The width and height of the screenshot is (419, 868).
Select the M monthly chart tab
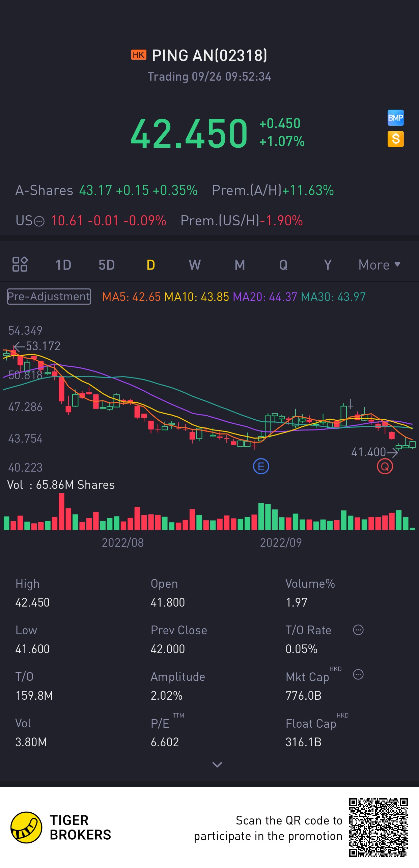point(240,265)
